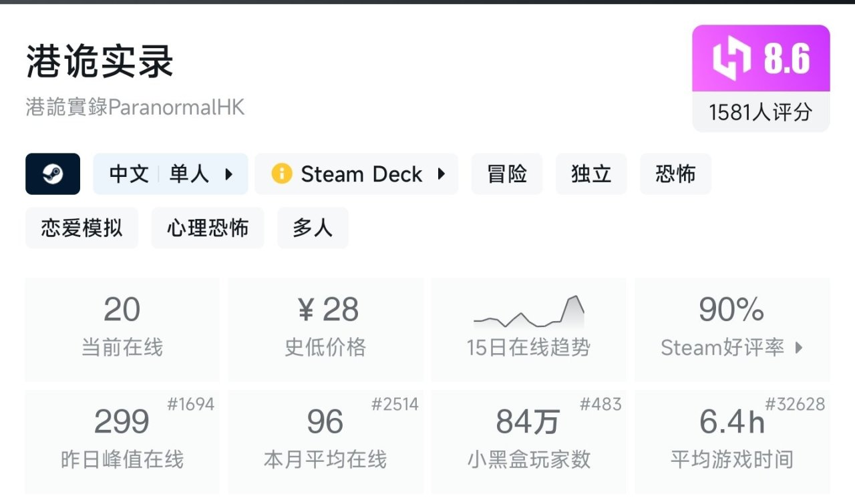Select the 冒险 genre tag
This screenshot has height=504, width=855.
click(x=507, y=174)
